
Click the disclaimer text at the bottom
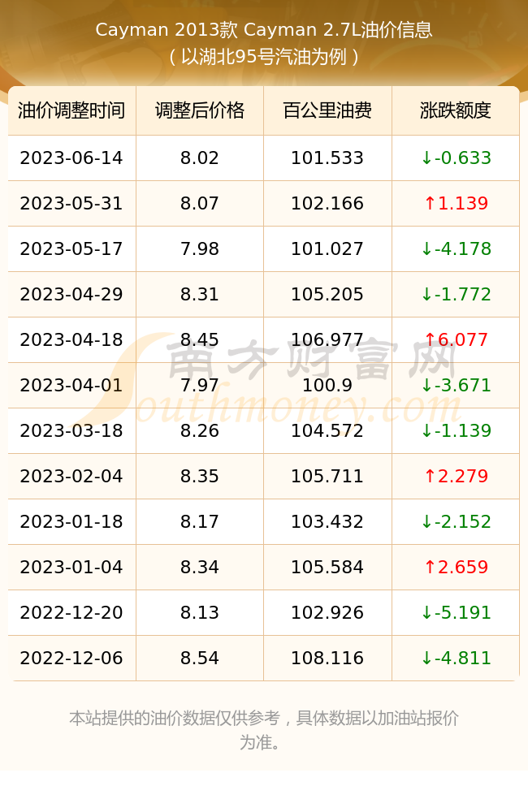coord(264,730)
